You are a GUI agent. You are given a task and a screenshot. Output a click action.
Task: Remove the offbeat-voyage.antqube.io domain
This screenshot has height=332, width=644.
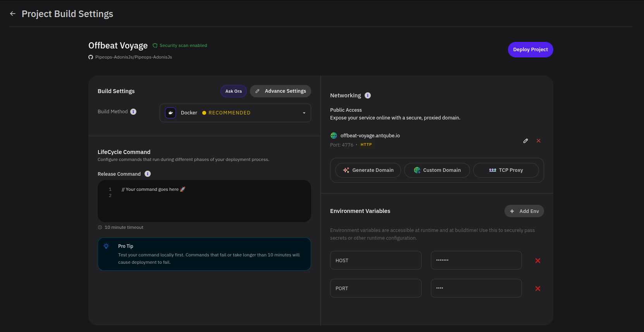(539, 141)
